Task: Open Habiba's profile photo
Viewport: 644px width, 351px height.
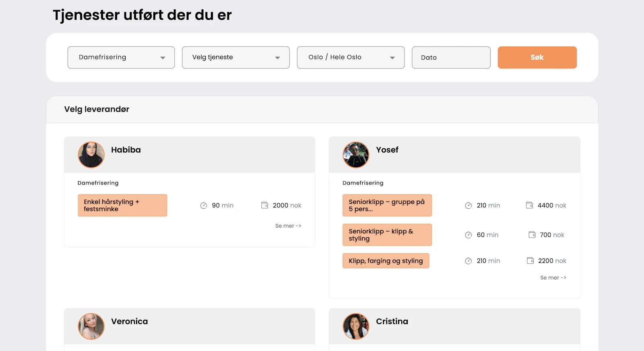Action: 91,155
